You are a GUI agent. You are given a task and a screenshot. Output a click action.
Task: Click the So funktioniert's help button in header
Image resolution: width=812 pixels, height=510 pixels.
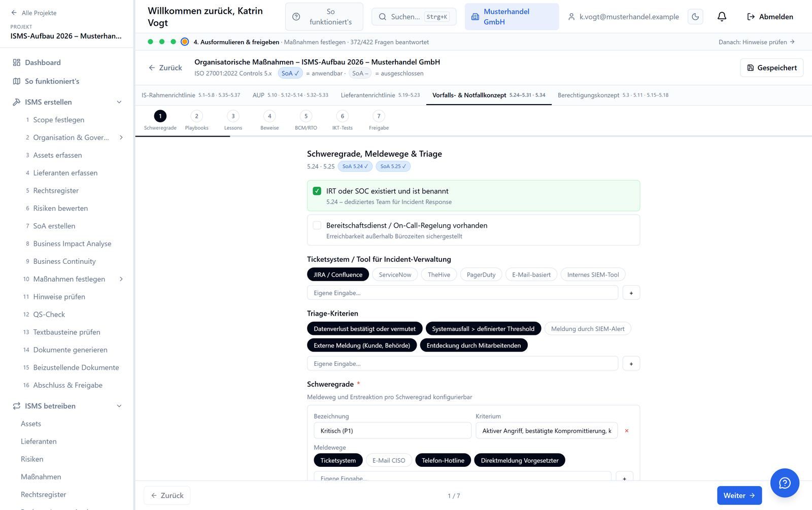click(x=324, y=17)
